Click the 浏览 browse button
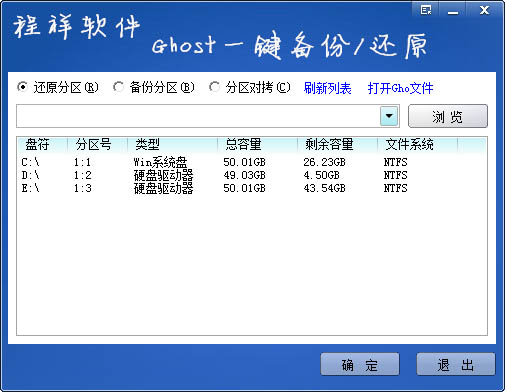 click(448, 116)
